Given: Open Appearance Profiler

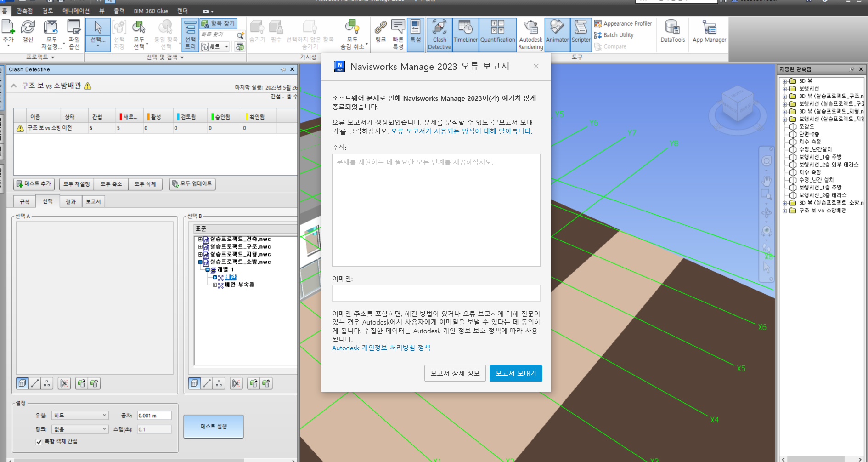Looking at the screenshot, I should pyautogui.click(x=623, y=23).
